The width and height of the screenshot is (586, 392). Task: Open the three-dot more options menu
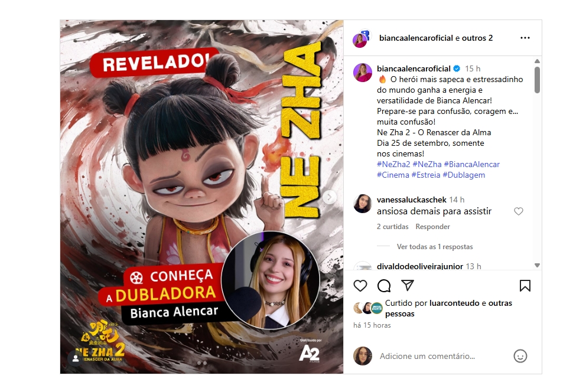pos(525,38)
